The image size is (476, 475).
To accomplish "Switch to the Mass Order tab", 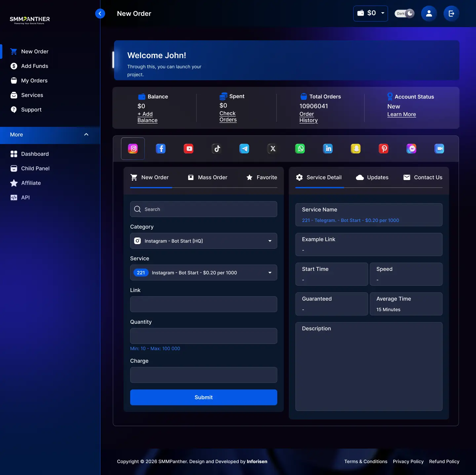I will (208, 177).
